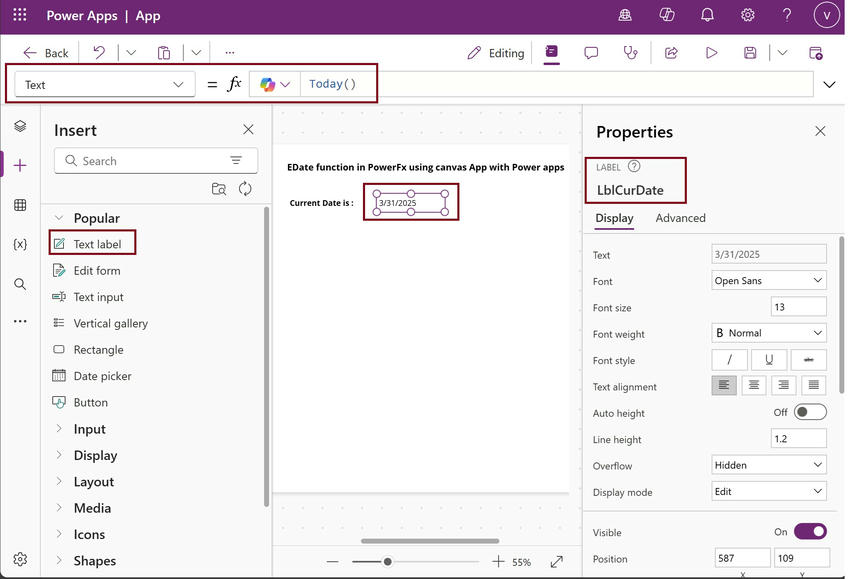Click the fit to window icon
Image resolution: width=850 pixels, height=579 pixels.
557,562
